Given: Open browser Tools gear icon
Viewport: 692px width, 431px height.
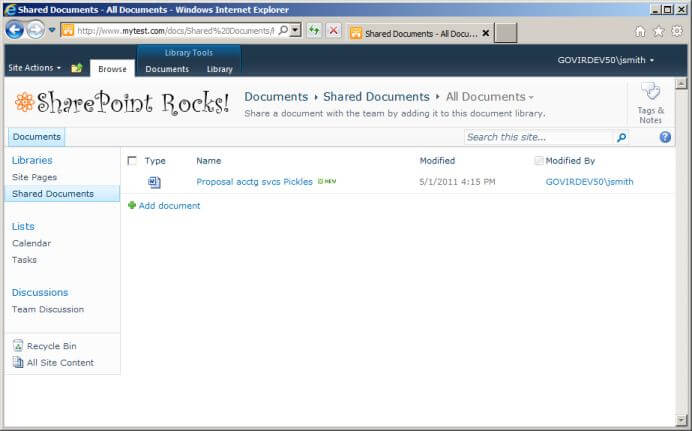Looking at the screenshot, I should [677, 31].
